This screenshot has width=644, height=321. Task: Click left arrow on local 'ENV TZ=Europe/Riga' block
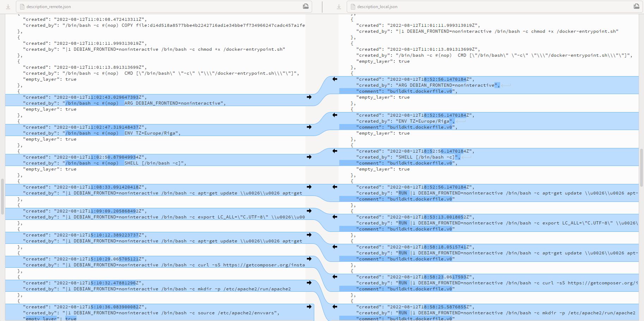[x=335, y=115]
